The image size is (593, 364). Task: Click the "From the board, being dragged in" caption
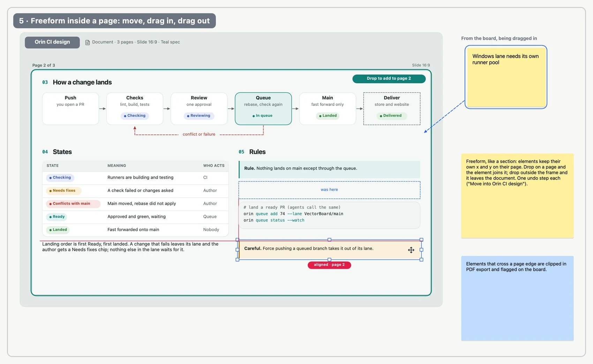tap(499, 39)
